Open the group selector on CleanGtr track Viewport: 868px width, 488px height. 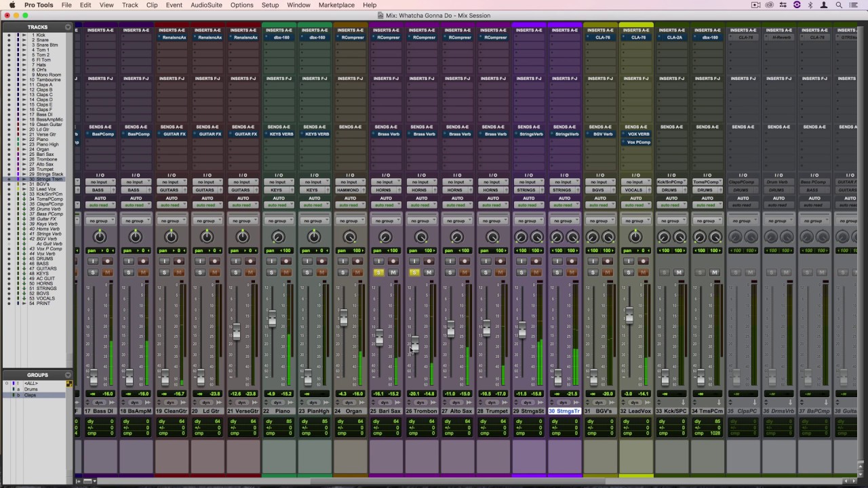[171, 221]
